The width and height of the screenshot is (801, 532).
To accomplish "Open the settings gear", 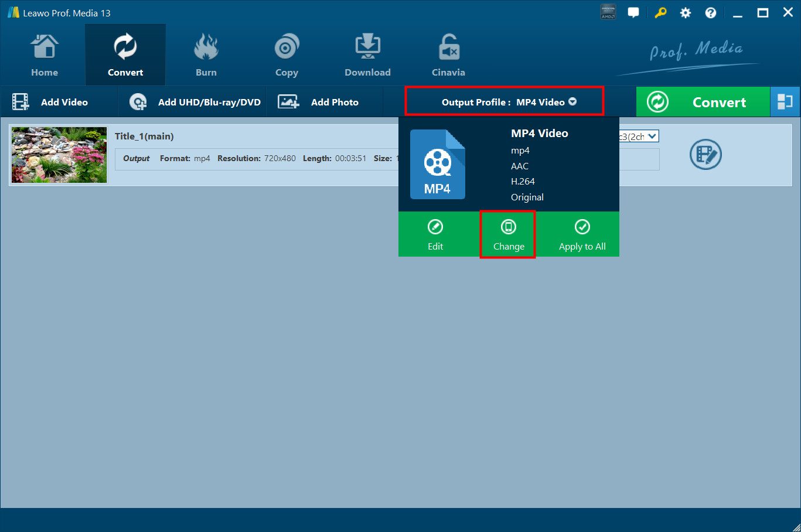I will [x=685, y=12].
